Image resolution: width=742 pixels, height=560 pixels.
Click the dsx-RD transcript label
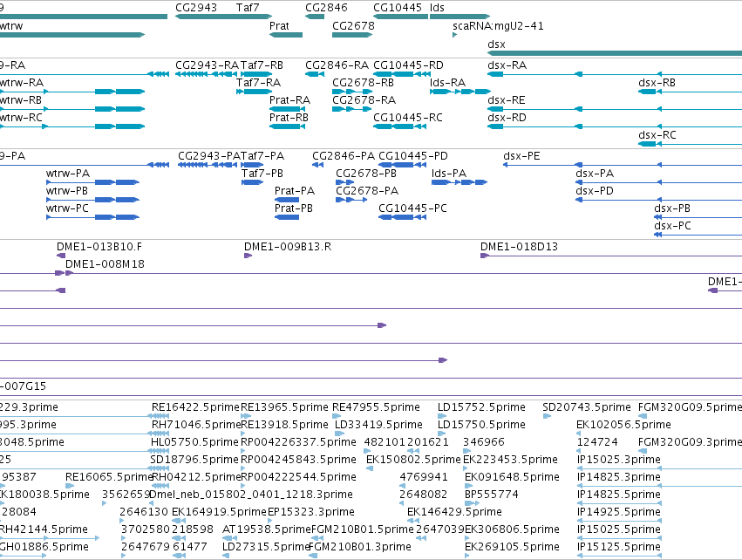(507, 118)
